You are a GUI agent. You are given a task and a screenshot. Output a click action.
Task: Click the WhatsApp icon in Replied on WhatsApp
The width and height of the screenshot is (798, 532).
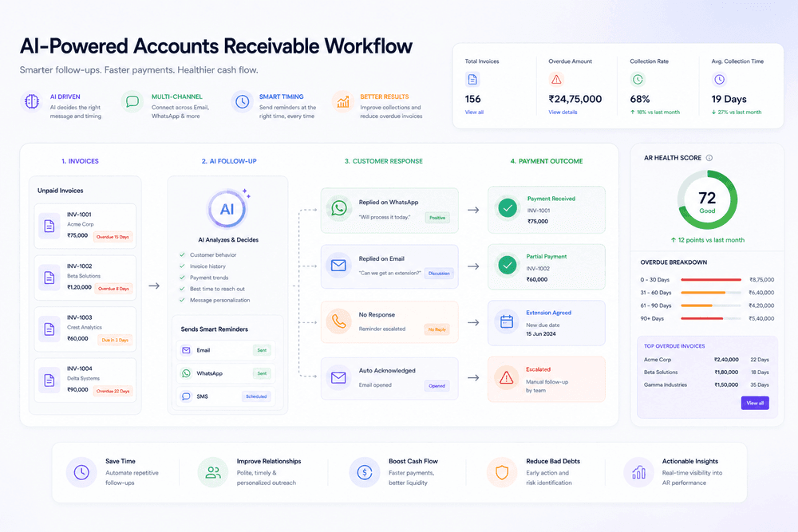[339, 208]
